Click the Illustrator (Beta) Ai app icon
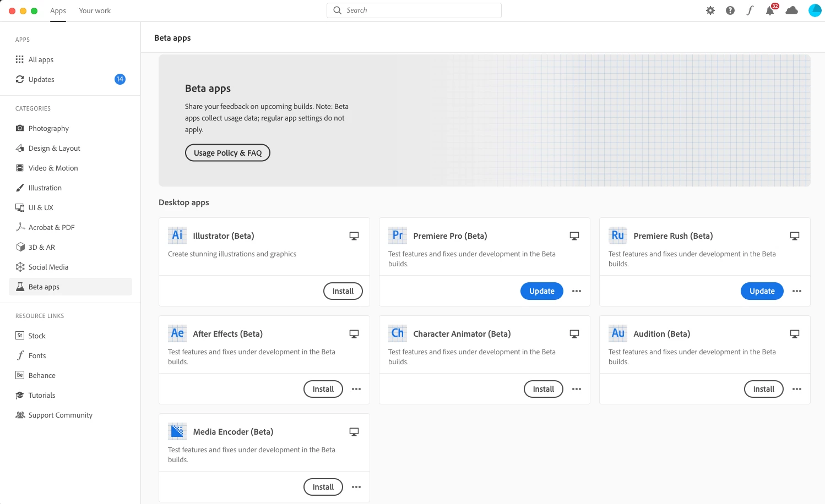 pos(177,235)
